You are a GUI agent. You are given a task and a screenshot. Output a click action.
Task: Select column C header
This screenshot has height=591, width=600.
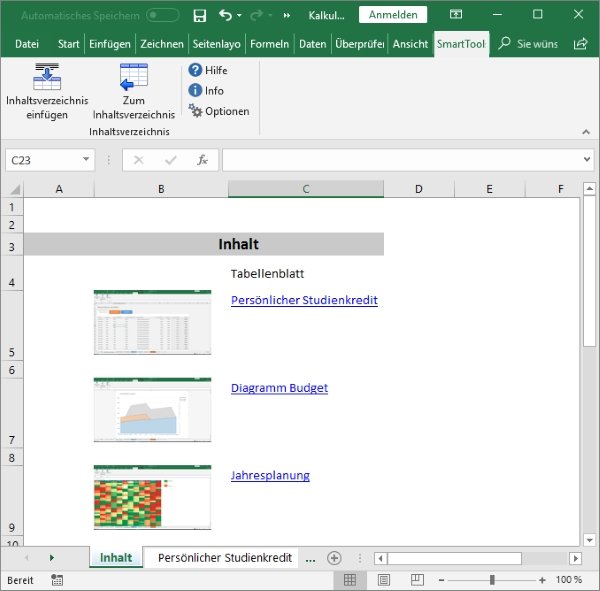(306, 189)
